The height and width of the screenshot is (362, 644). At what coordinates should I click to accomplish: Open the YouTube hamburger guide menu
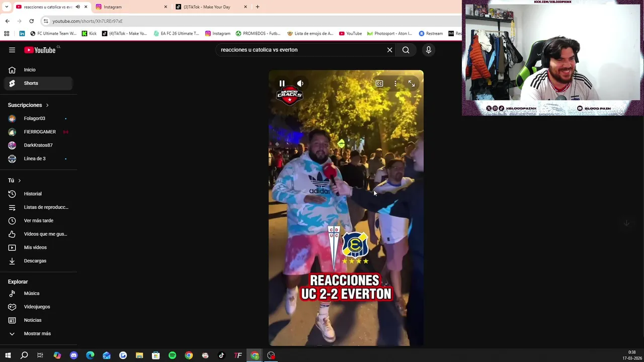(x=12, y=50)
